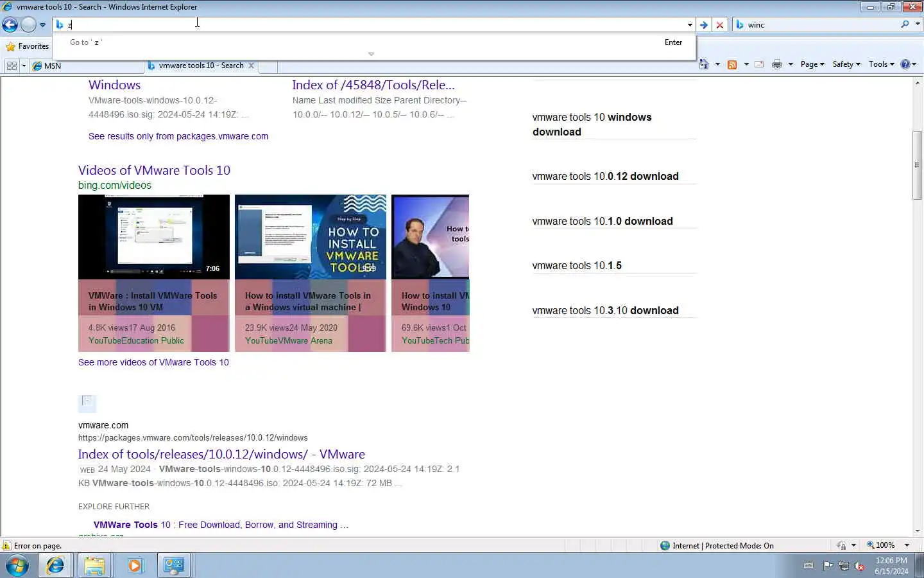The width and height of the screenshot is (924, 578).
Task: Open the recent pages dropdown arrow
Action: 42,25
